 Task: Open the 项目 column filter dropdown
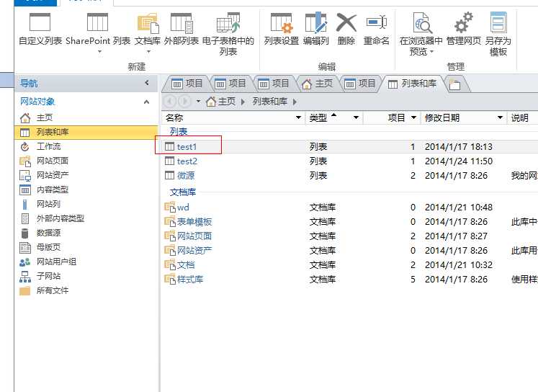tap(414, 117)
